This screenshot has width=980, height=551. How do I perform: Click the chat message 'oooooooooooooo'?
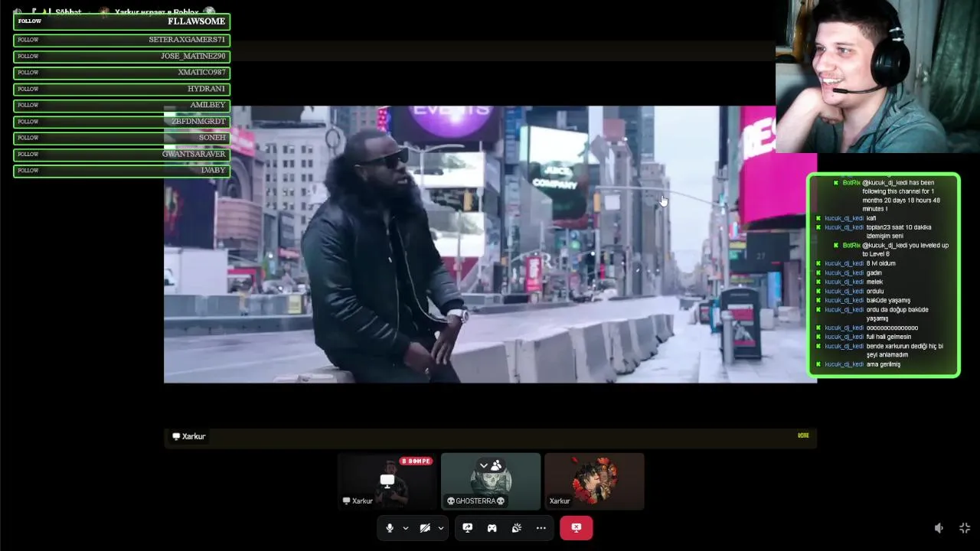coord(892,328)
